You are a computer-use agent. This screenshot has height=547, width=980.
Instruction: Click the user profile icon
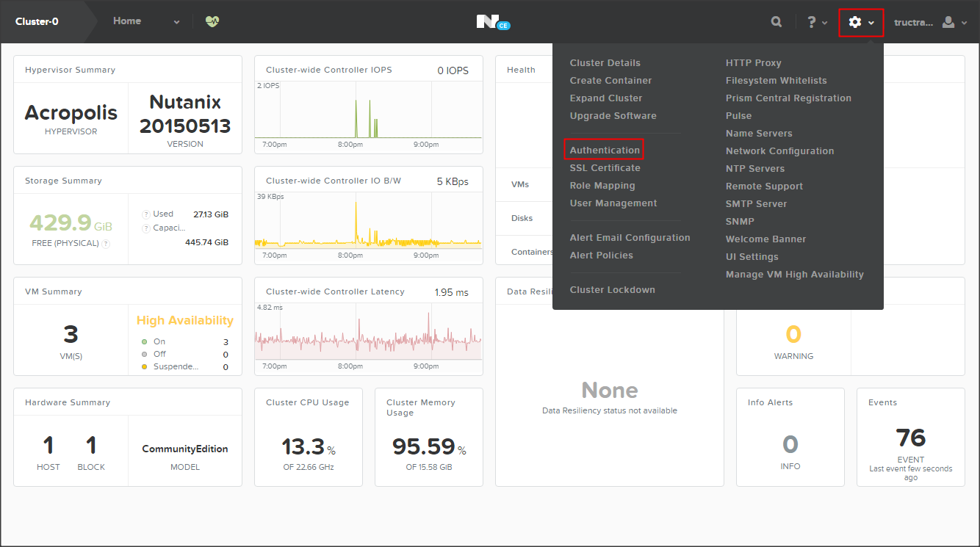click(948, 22)
